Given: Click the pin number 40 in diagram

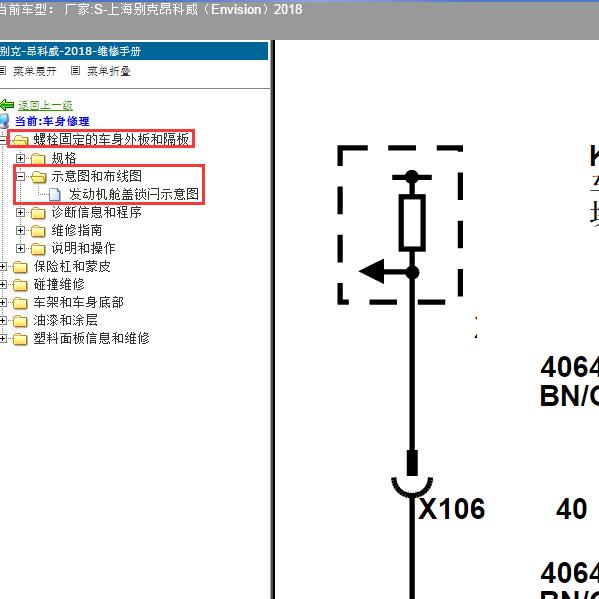Looking at the screenshot, I should [571, 509].
